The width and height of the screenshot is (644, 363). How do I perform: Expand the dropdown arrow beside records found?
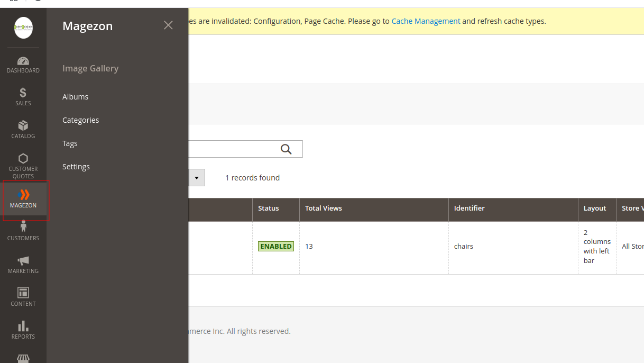pos(197,178)
